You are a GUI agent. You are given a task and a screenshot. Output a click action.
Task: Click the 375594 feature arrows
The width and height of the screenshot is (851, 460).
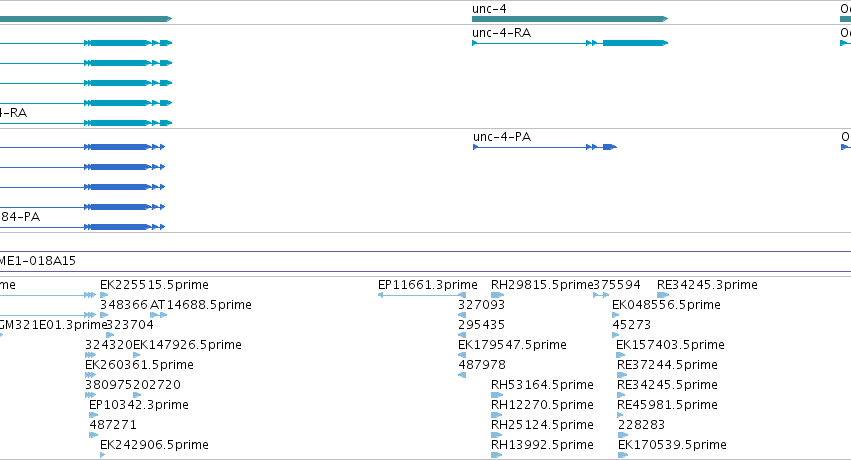601,295
